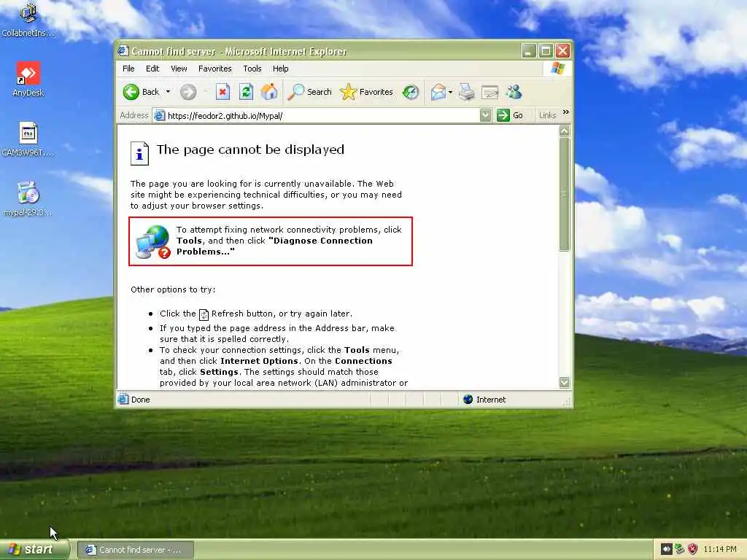Viewport: 747px width, 560px height.
Task: Select the mypal-29.3 installer desktop icon
Action: pos(28,199)
